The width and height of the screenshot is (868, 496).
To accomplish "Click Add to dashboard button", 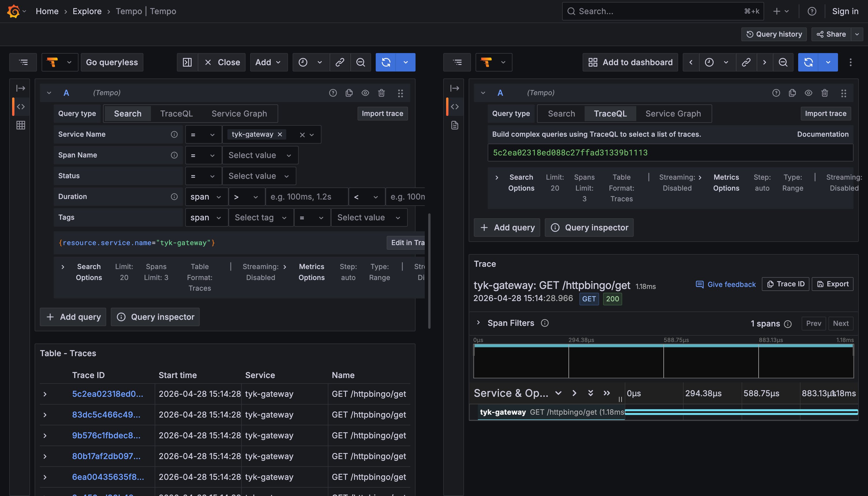I will [630, 62].
